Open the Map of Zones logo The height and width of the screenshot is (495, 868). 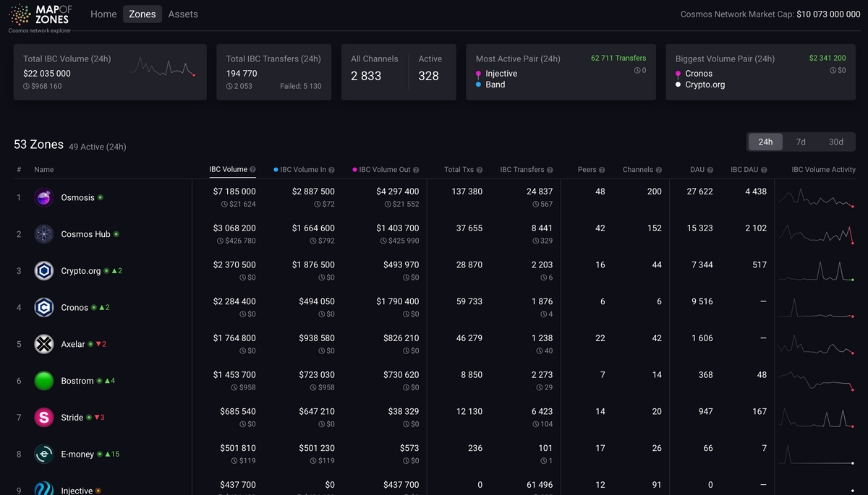pos(41,17)
